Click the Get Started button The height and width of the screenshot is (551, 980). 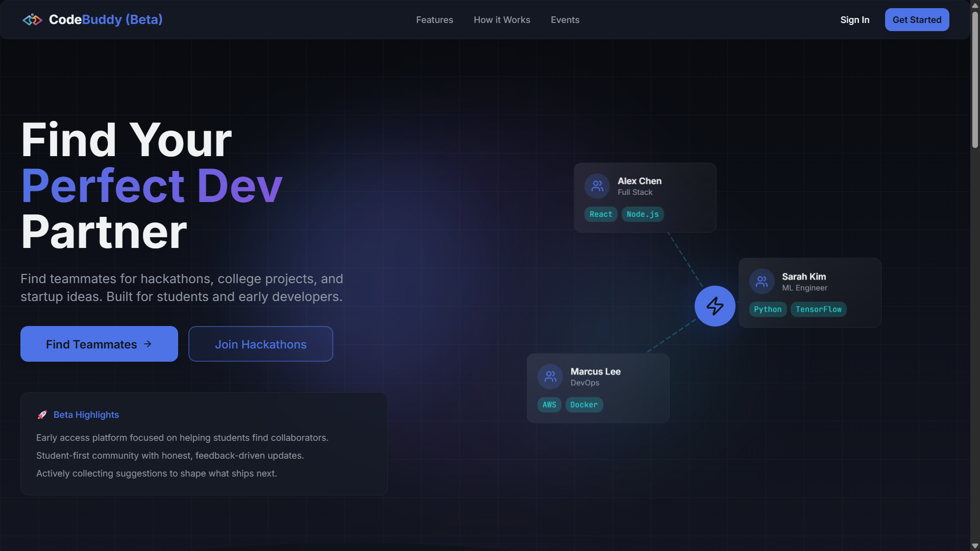[x=917, y=19]
